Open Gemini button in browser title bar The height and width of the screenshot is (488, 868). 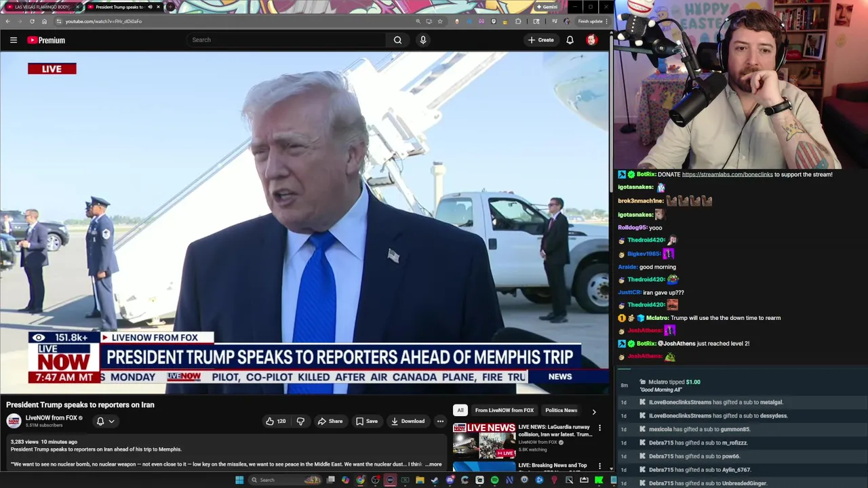tap(547, 7)
